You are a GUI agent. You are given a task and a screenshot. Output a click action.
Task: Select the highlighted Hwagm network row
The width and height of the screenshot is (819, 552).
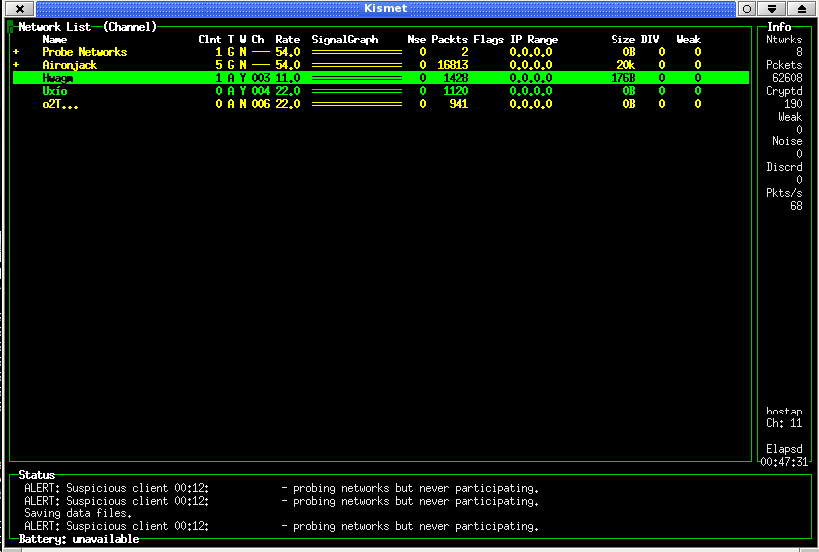coord(58,78)
